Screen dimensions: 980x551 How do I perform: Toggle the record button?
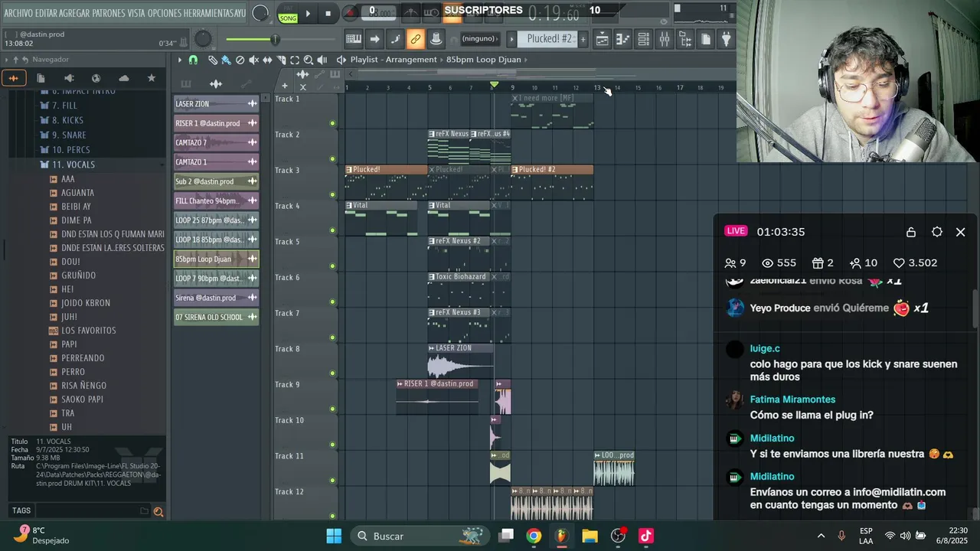tap(349, 13)
